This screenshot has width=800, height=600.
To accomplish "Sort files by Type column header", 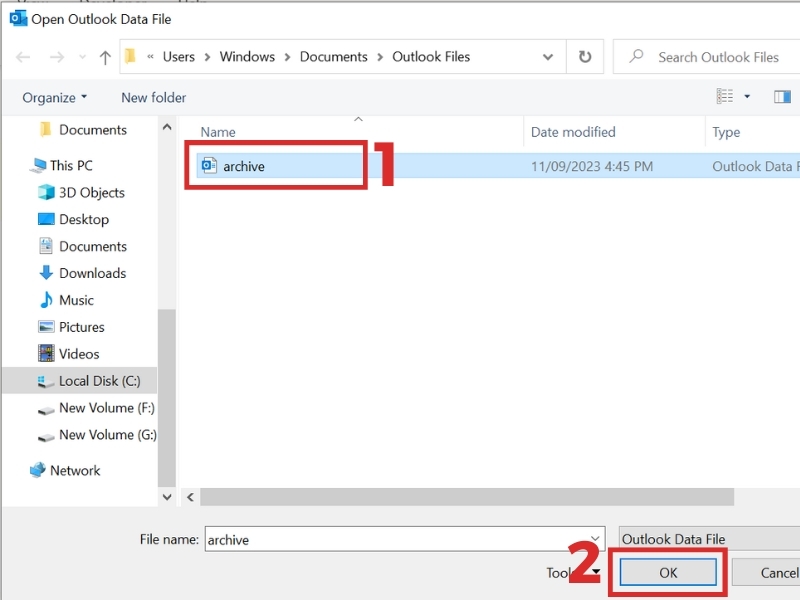I will pos(726,132).
